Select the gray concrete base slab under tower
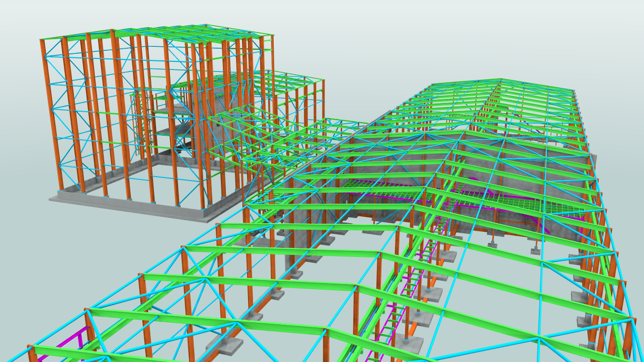The image size is (644, 362). tap(131, 205)
